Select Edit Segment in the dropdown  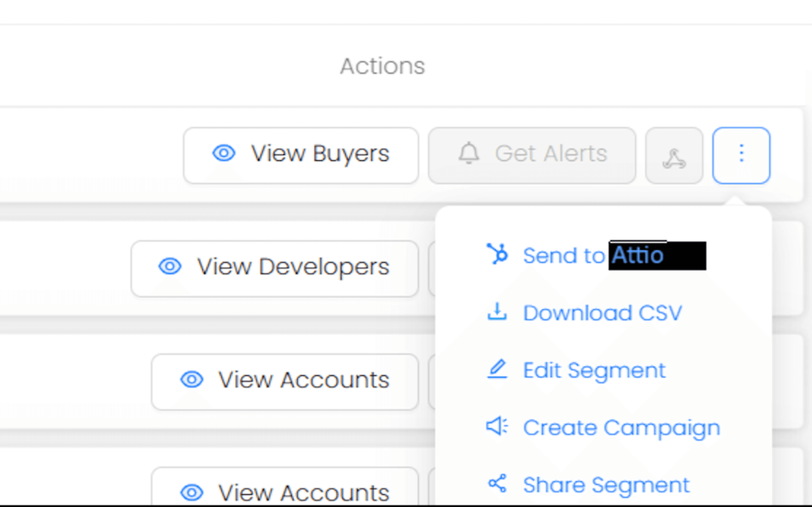point(594,370)
